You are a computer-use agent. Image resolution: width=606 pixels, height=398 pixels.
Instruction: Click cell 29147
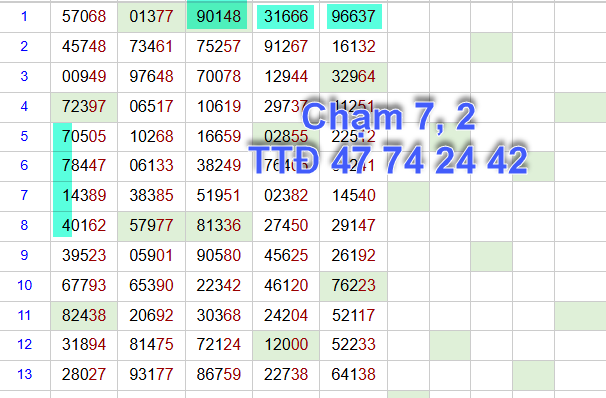[354, 226]
